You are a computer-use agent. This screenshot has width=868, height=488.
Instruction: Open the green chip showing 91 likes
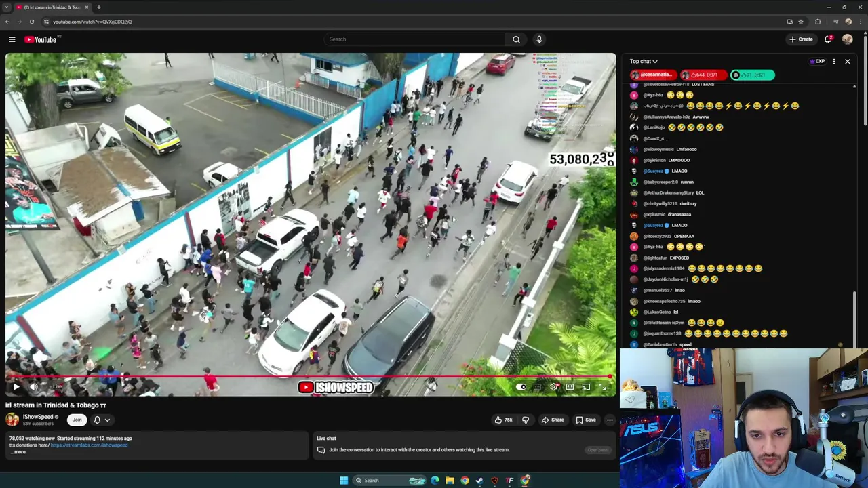751,75
